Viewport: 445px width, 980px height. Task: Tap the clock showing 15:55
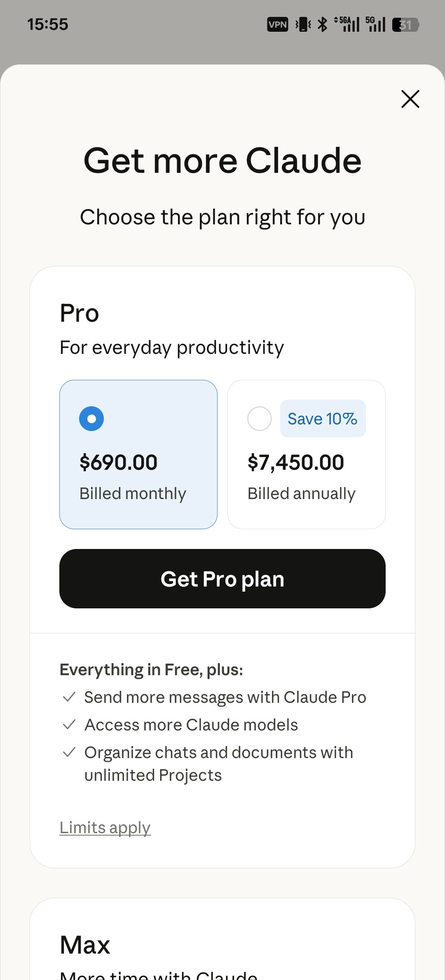pyautogui.click(x=47, y=24)
